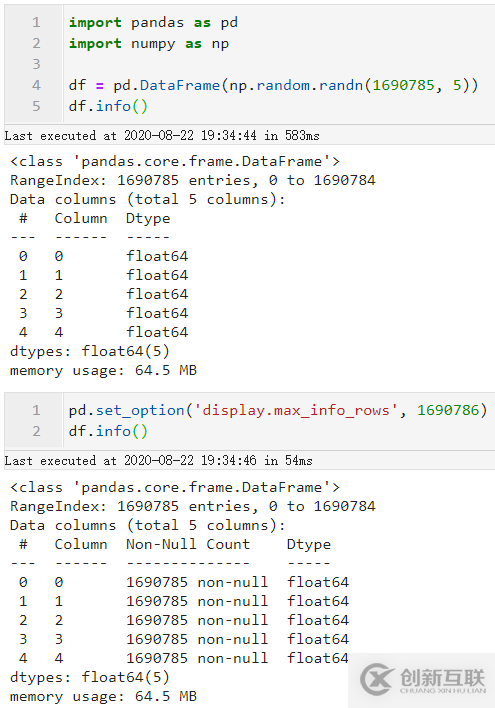Viewport: 495px width, 708px height.
Task: Click the 'Last executed ... in 583ms' status bar
Action: point(162,135)
